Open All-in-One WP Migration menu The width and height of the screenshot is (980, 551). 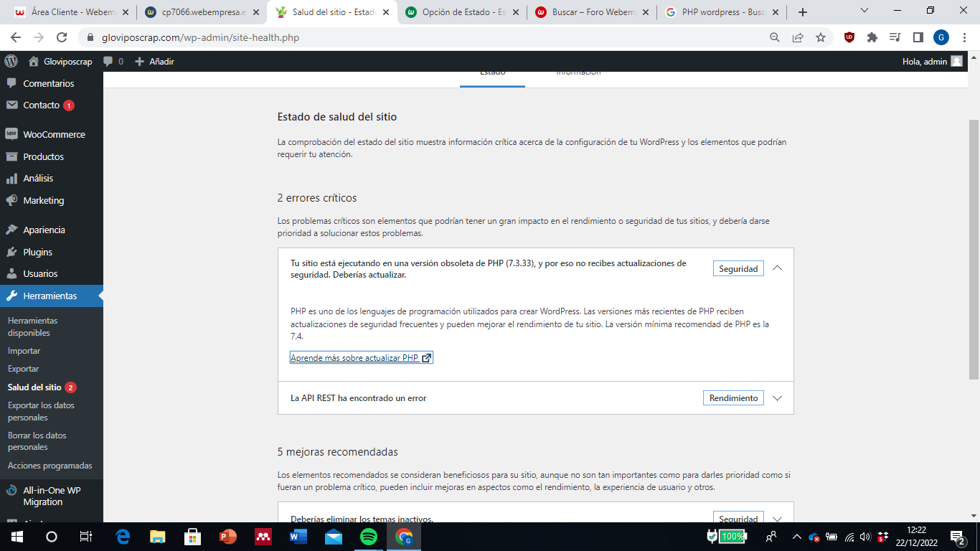point(52,496)
